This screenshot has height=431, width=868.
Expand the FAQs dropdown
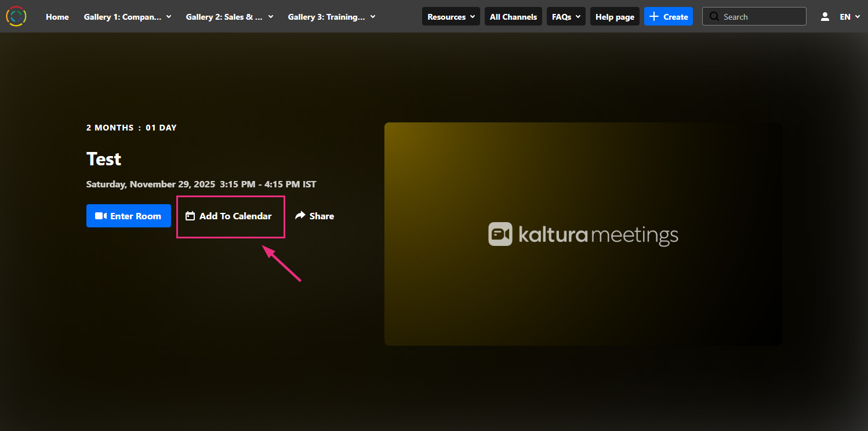pos(566,17)
